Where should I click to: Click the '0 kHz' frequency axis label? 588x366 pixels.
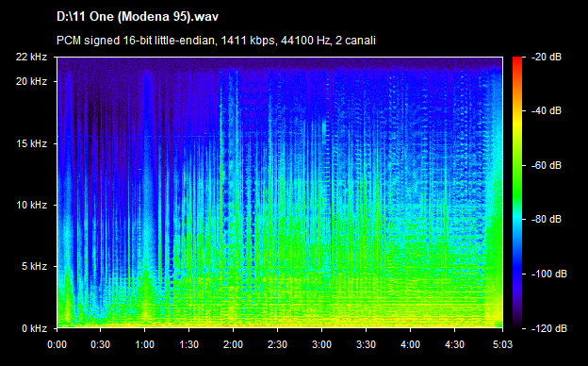coord(34,328)
